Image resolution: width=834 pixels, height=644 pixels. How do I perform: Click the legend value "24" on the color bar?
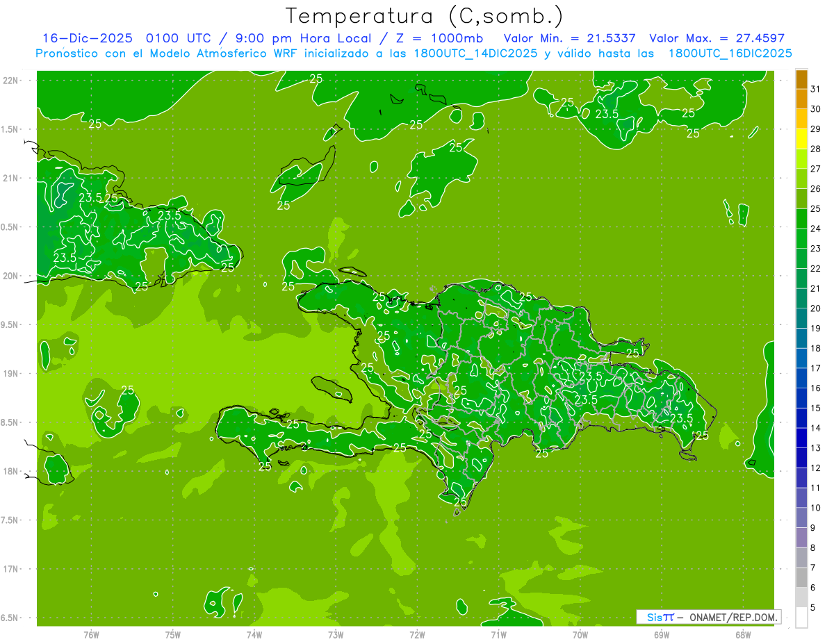(816, 229)
